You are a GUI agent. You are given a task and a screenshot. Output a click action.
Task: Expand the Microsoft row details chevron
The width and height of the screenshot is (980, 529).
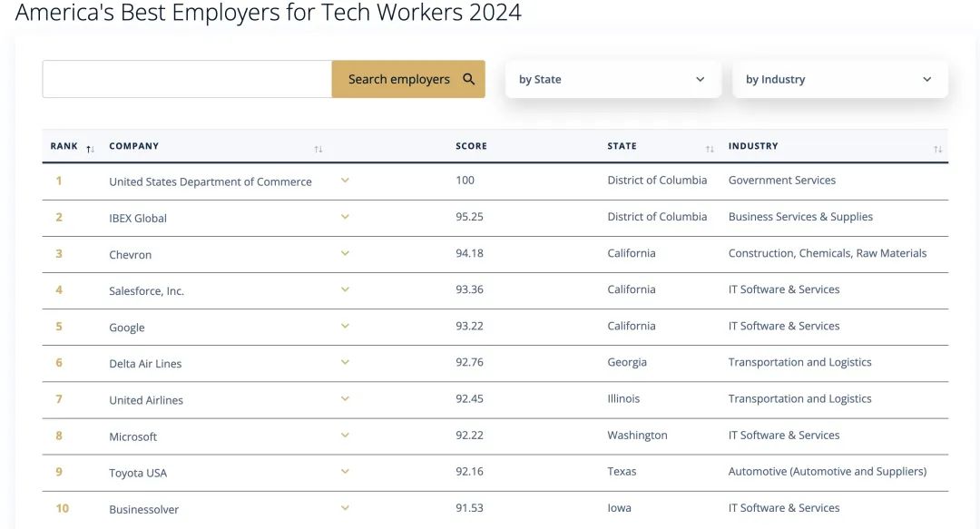pyautogui.click(x=345, y=436)
